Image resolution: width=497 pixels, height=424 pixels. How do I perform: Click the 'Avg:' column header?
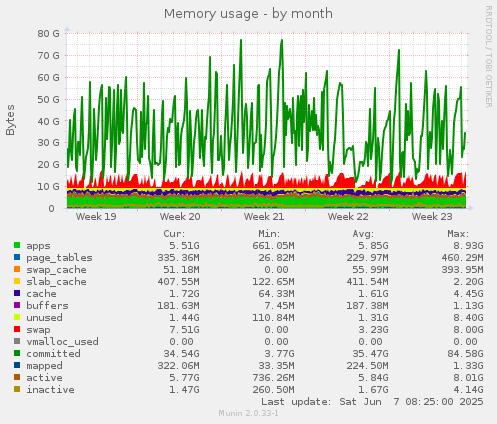(363, 234)
